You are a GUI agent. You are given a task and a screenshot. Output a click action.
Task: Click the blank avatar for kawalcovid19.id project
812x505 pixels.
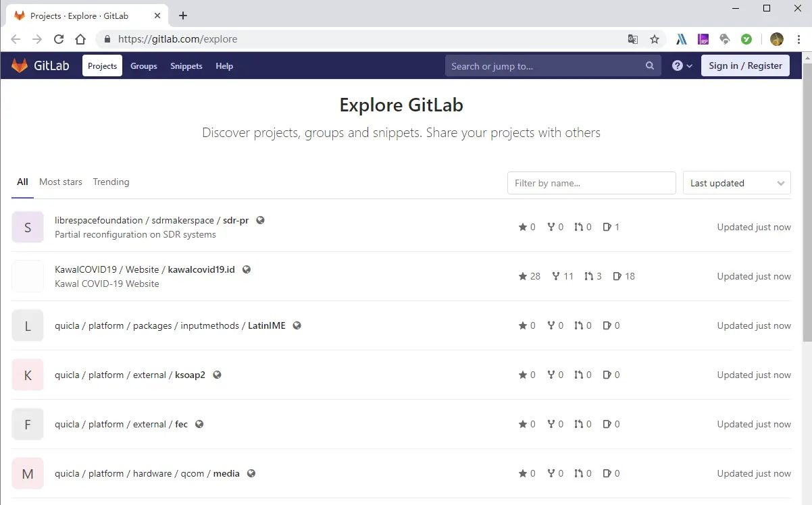coord(28,276)
